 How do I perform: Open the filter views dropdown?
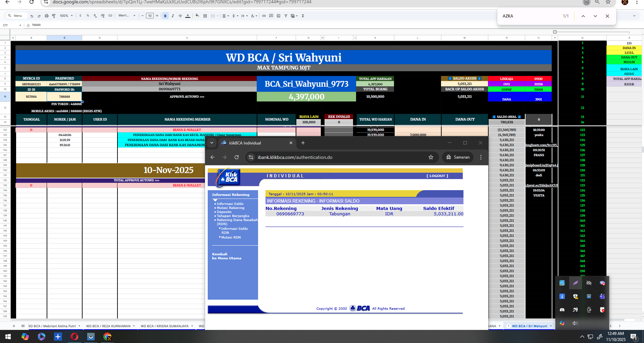pyautogui.click(x=294, y=16)
